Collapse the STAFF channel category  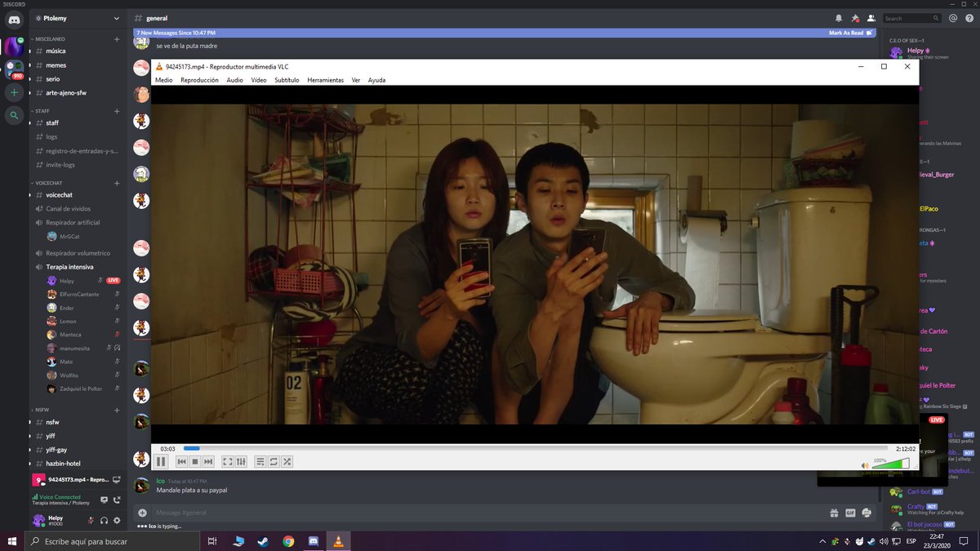(41, 110)
